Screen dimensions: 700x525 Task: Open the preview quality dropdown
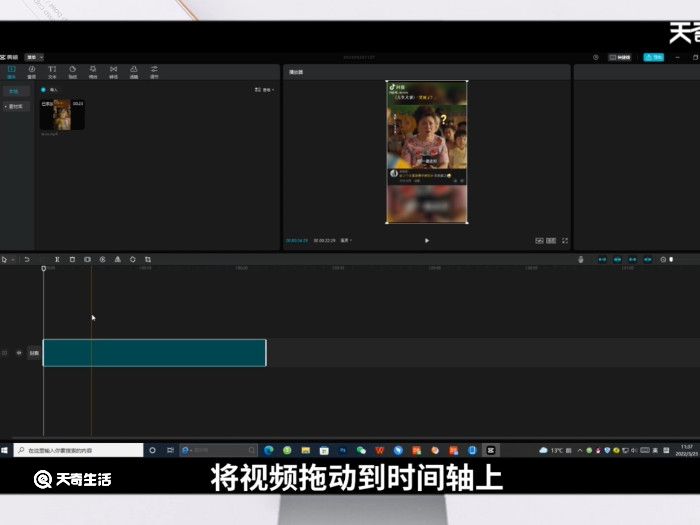[x=346, y=241]
